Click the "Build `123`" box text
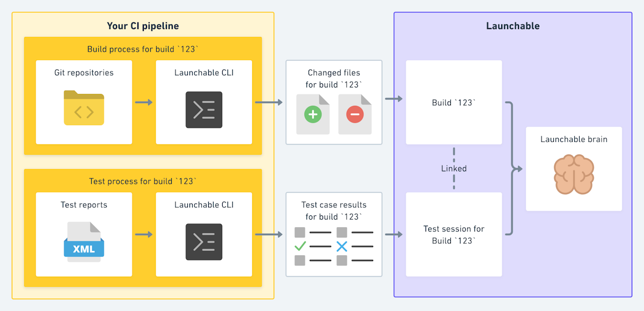Viewport: 644px width, 311px height. click(x=453, y=102)
